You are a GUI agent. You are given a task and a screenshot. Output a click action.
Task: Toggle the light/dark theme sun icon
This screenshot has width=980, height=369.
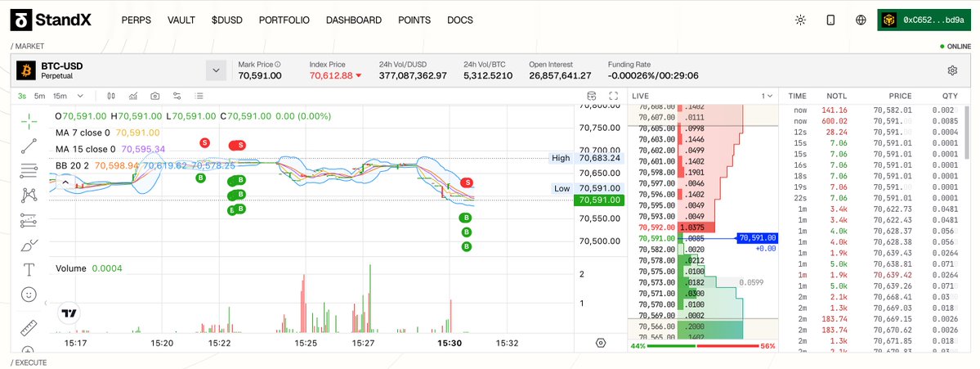800,20
